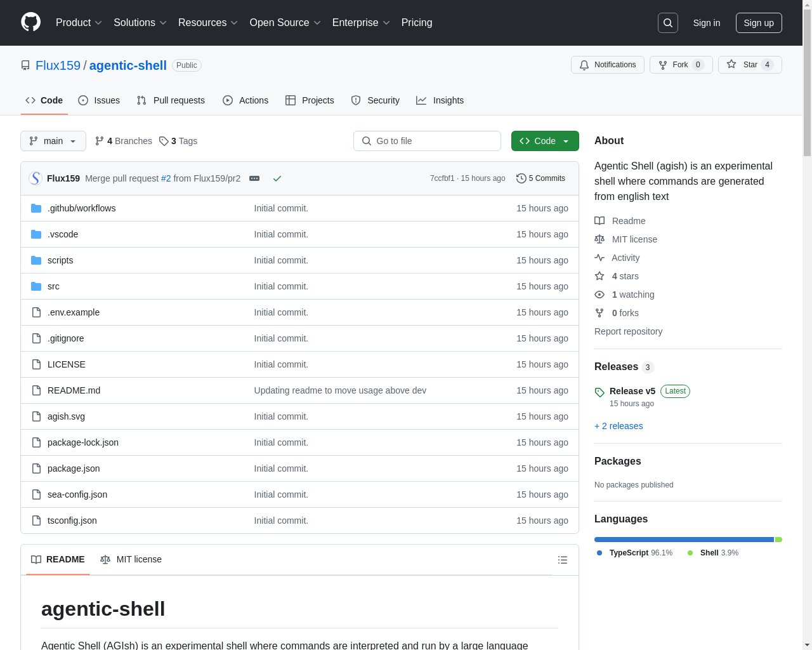This screenshot has height=650, width=812.
Task: Click the Activity pulse icon
Action: click(x=599, y=258)
